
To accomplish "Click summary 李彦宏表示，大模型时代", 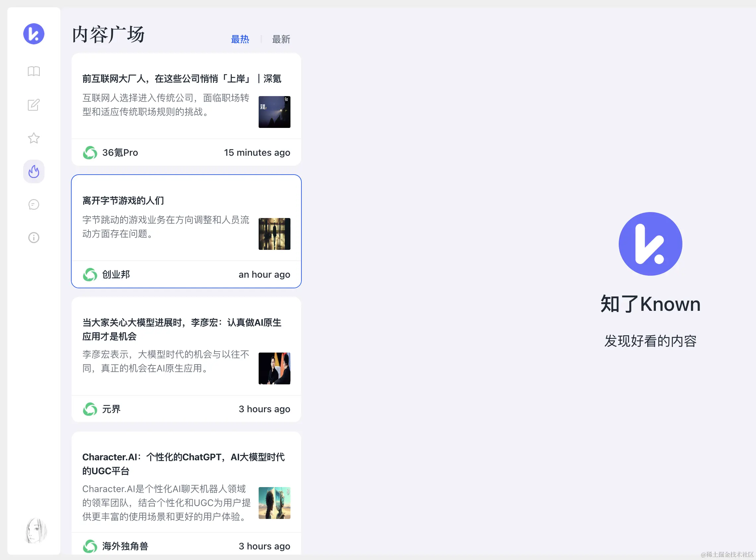I will 166,362.
